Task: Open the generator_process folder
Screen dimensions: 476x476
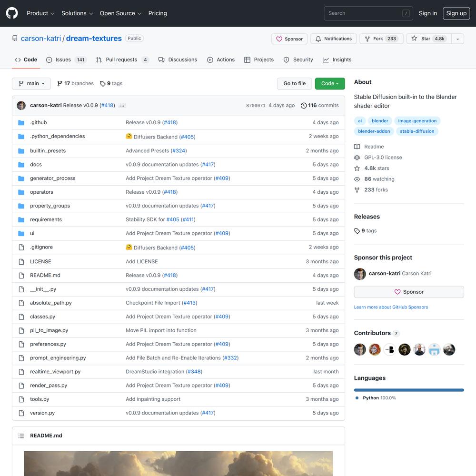Action: click(x=52, y=178)
